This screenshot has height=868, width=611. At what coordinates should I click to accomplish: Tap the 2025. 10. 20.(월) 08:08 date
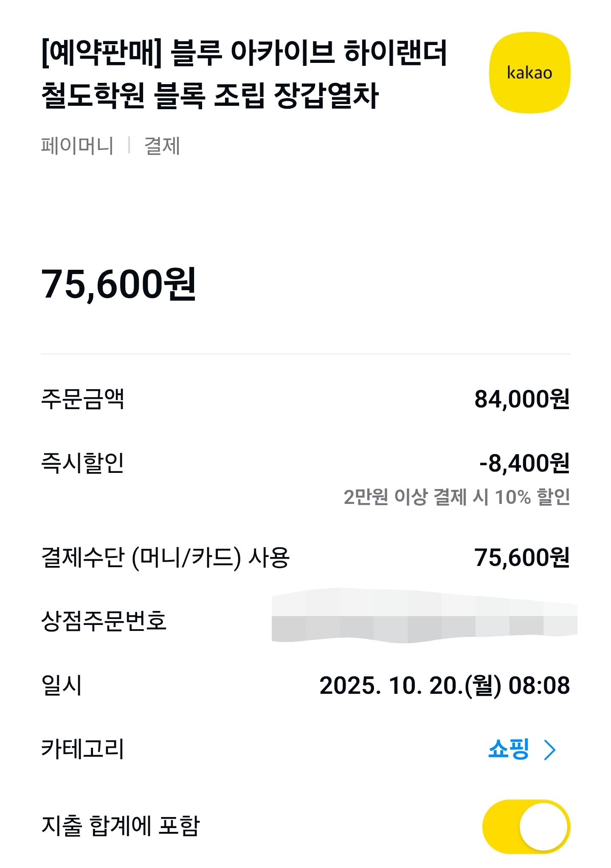click(x=444, y=685)
